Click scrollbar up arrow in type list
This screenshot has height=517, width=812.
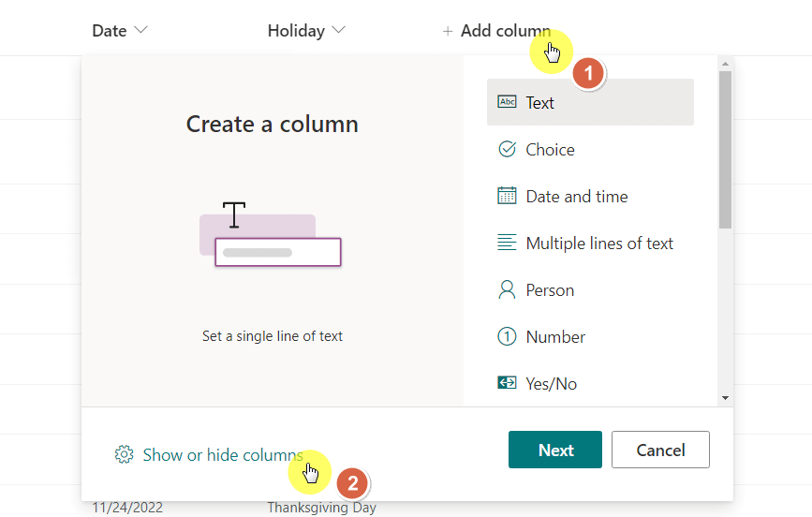(725, 63)
